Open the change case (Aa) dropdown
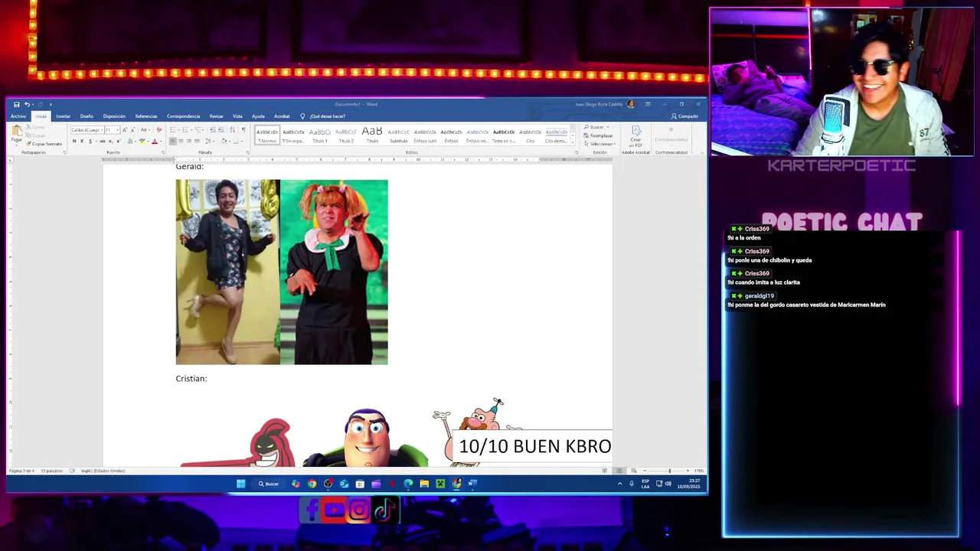 [145, 130]
